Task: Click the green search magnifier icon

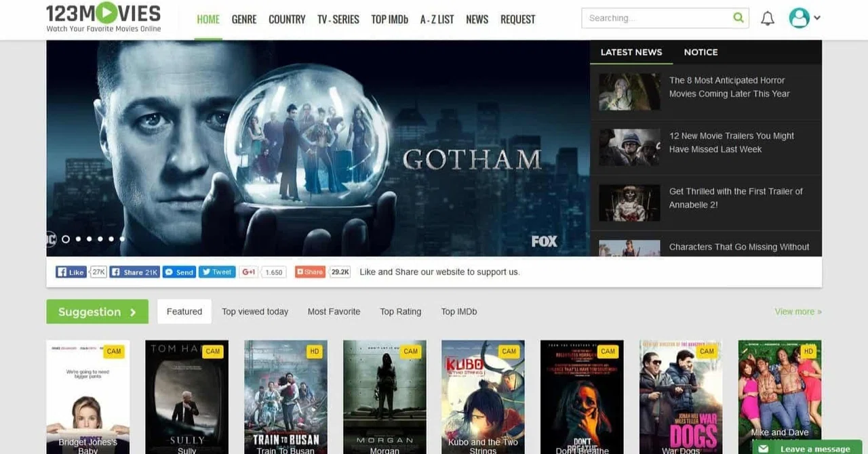Action: 738,18
